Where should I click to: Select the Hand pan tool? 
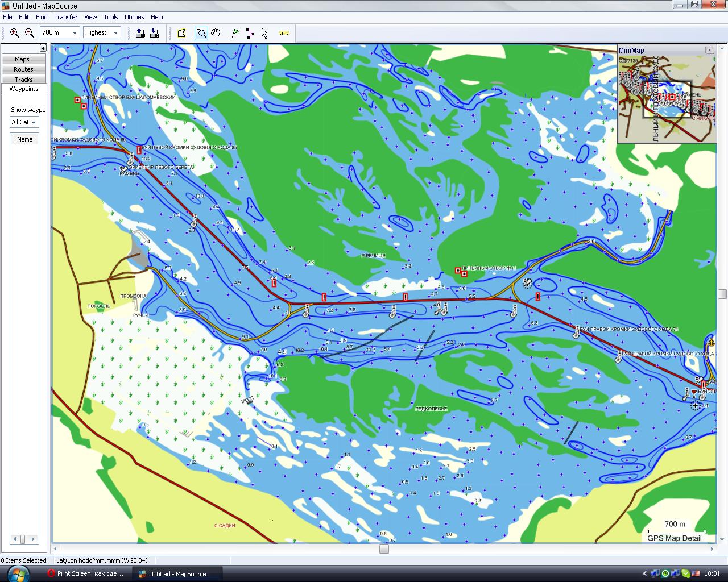(x=216, y=33)
